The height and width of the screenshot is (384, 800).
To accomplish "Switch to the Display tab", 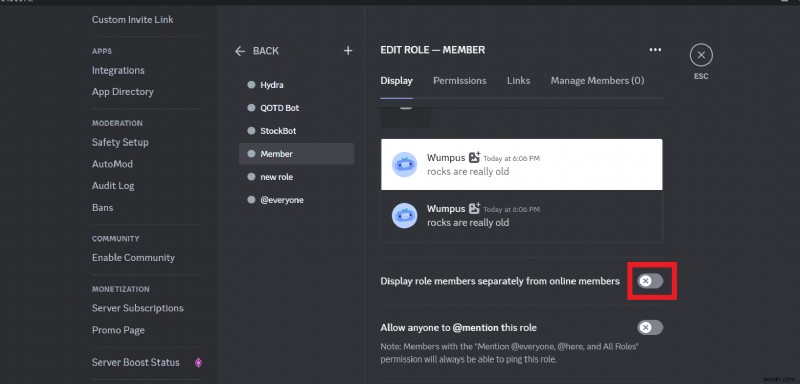I will [x=396, y=81].
